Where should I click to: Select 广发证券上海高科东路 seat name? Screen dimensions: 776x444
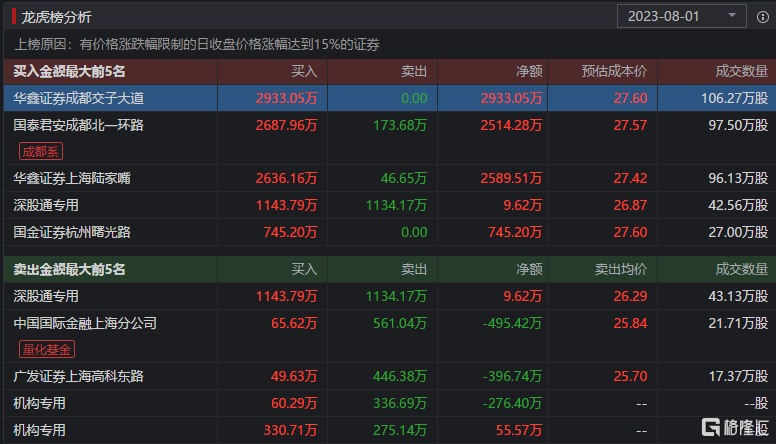pos(78,376)
